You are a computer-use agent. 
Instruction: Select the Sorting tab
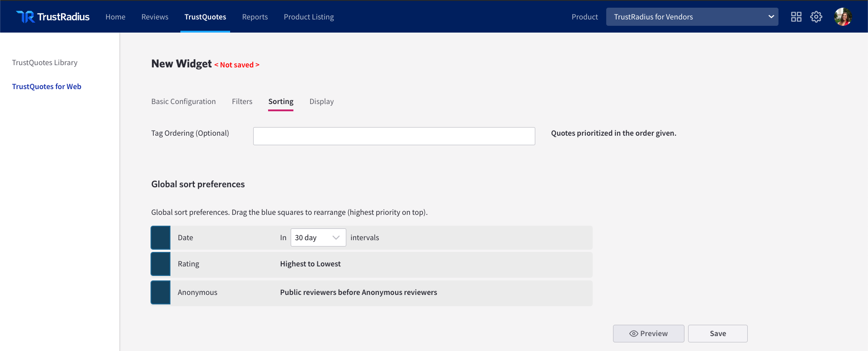coord(281,101)
